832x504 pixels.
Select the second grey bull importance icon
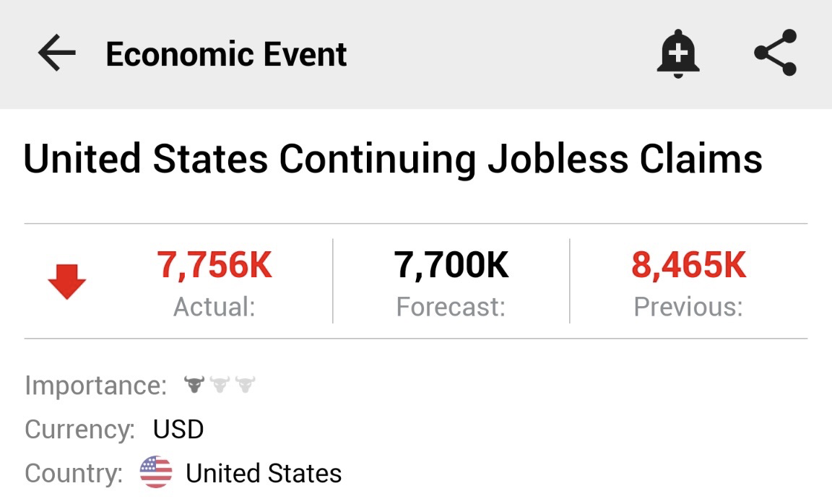click(220, 384)
